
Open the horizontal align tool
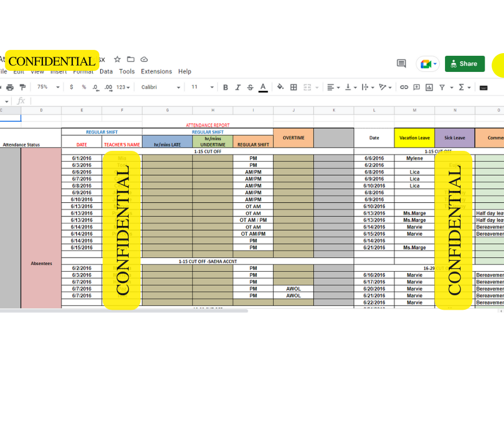pyautogui.click(x=330, y=87)
